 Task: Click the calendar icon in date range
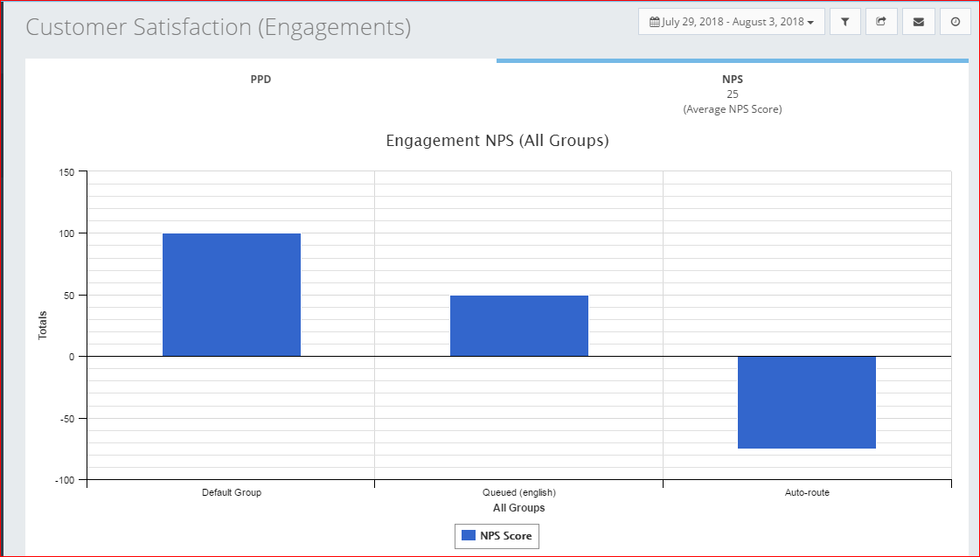[654, 22]
